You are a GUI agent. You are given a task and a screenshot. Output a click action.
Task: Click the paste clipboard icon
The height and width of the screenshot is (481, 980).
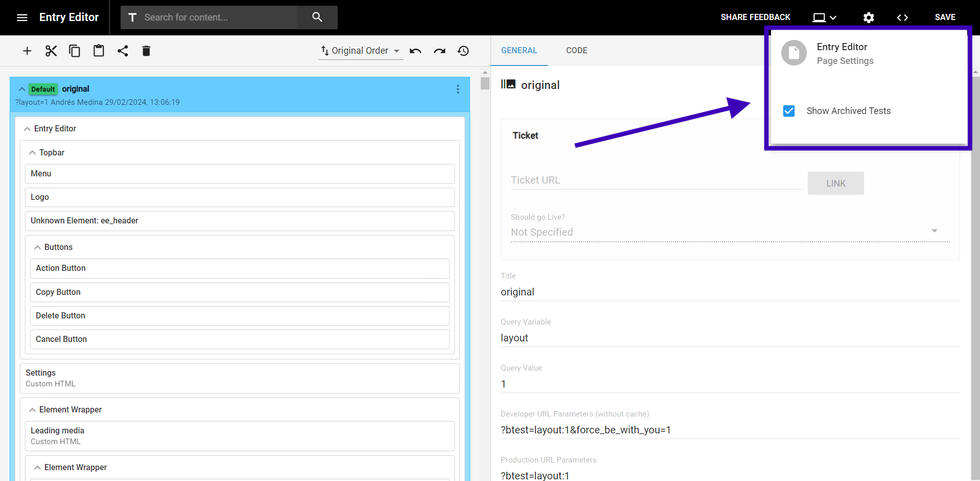(x=99, y=51)
